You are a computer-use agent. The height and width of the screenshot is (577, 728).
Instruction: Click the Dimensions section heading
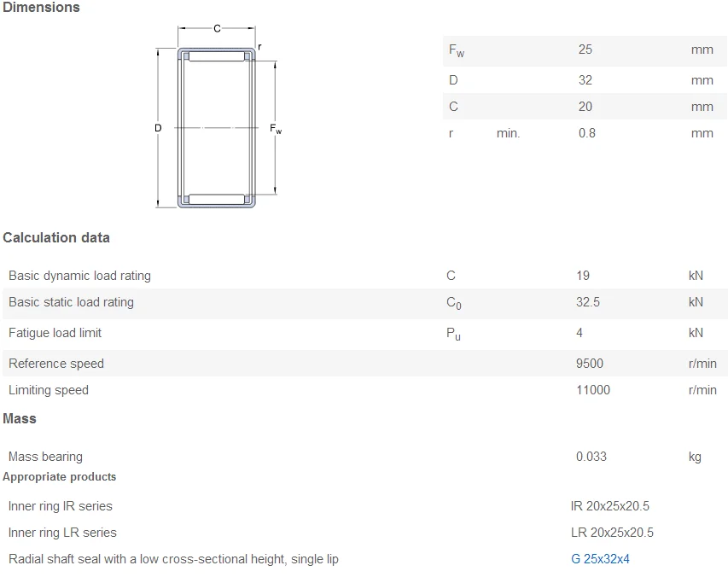click(41, 8)
